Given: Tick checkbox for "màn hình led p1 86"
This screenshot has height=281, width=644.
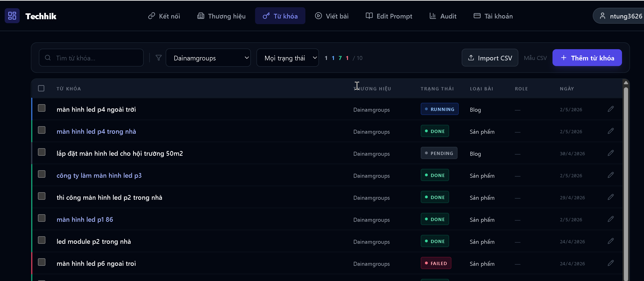Looking at the screenshot, I should pyautogui.click(x=41, y=218).
